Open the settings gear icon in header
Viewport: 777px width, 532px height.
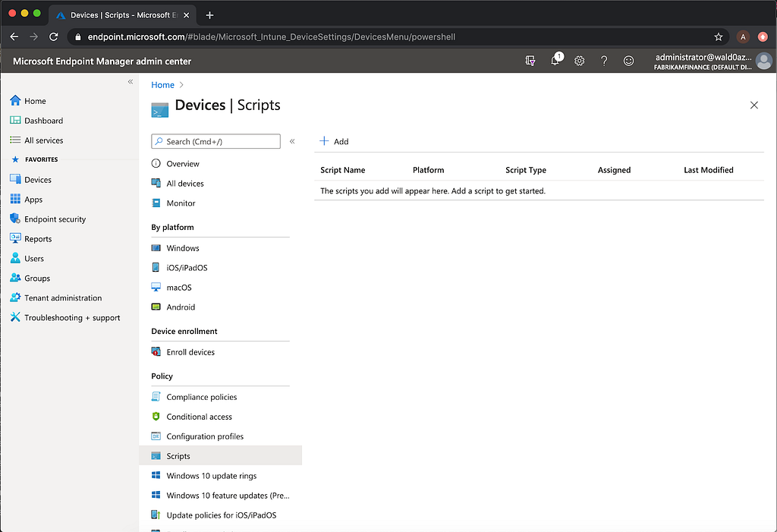pos(579,61)
